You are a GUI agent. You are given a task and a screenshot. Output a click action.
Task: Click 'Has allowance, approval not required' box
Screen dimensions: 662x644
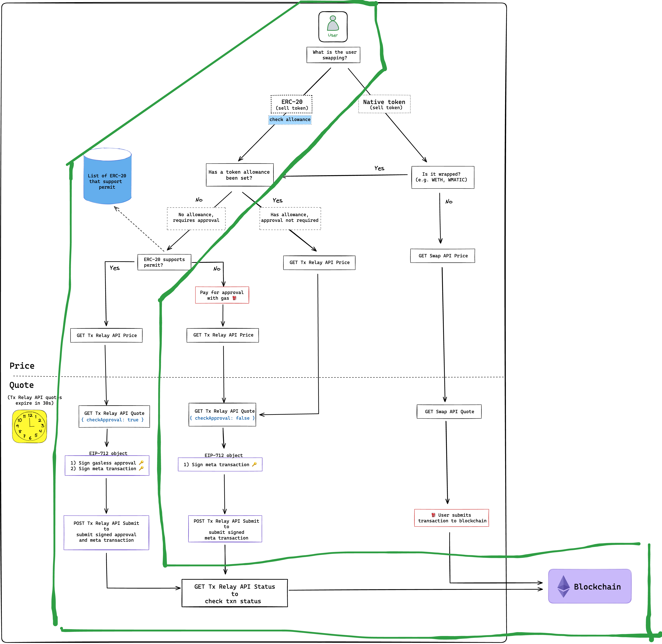(290, 218)
